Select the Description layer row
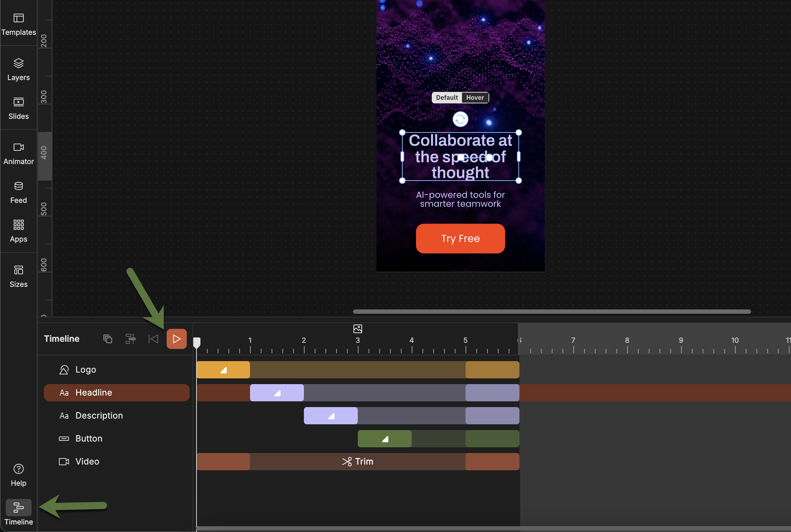The width and height of the screenshot is (791, 532). coord(99,416)
